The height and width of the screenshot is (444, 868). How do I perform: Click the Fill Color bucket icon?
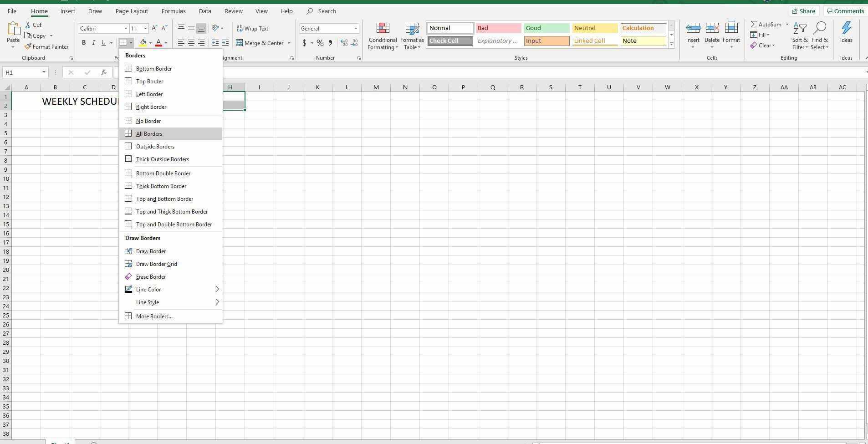click(x=143, y=43)
